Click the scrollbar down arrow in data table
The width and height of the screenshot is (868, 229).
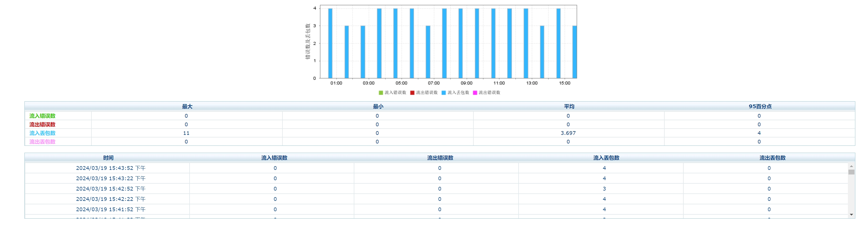pyautogui.click(x=851, y=215)
